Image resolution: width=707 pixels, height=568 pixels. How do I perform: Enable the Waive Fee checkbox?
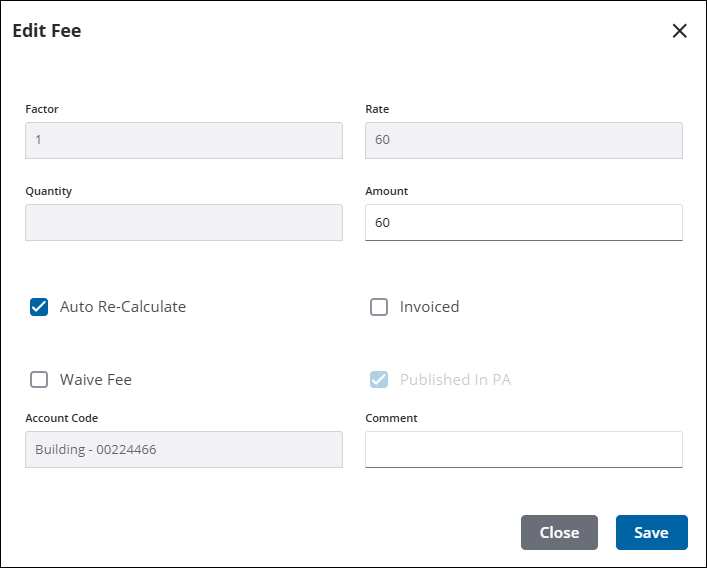coord(39,380)
